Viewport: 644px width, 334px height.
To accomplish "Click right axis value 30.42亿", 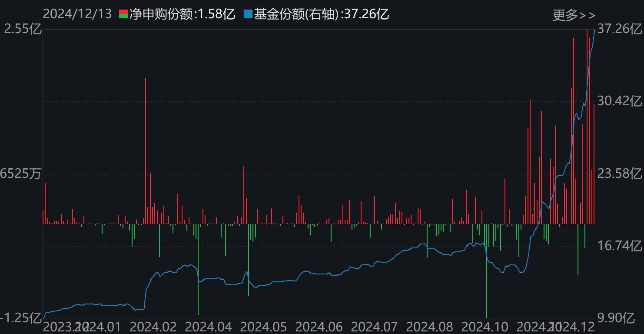I will pyautogui.click(x=620, y=101).
